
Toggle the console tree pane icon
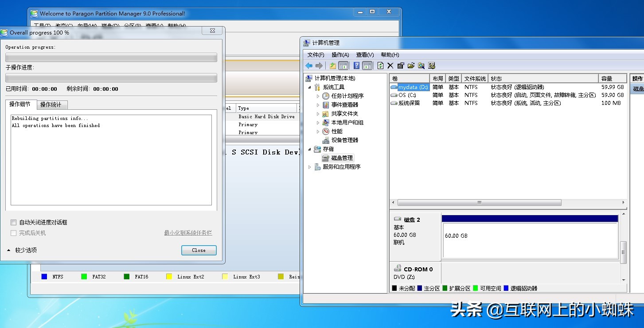coord(343,65)
